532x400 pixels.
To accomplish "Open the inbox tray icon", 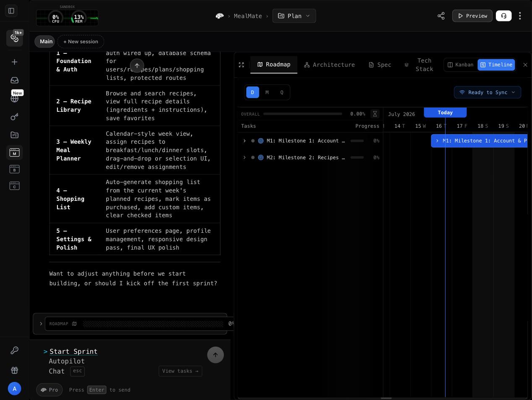I will [x=15, y=80].
